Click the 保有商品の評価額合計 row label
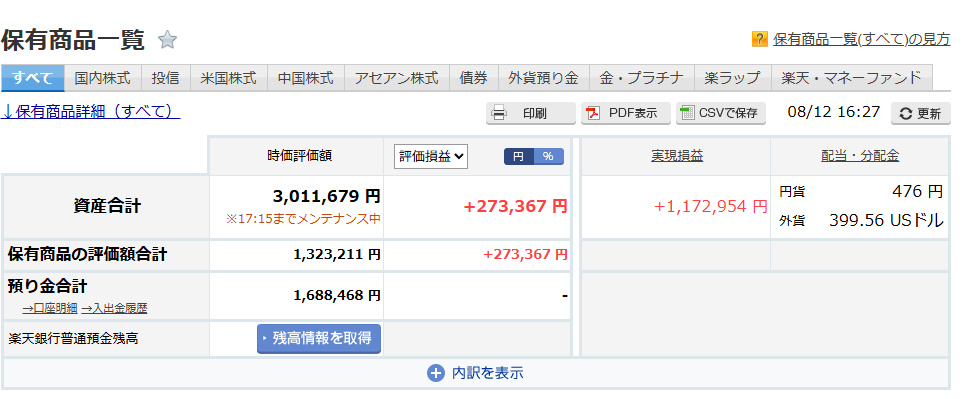 pyautogui.click(x=87, y=254)
